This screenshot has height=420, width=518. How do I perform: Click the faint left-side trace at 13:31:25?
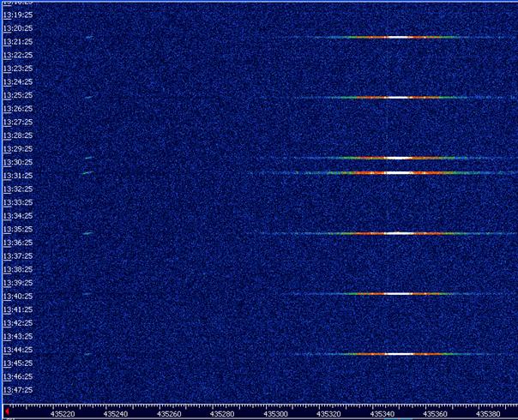(87, 172)
